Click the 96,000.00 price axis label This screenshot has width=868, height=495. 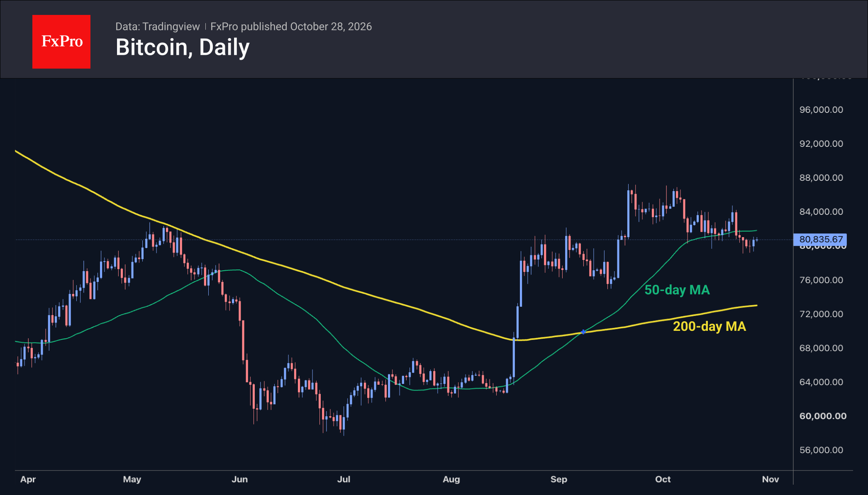click(x=821, y=110)
